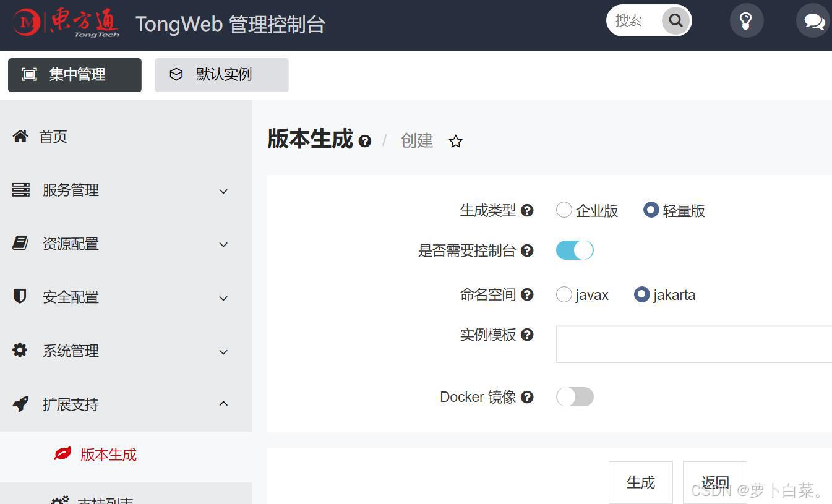This screenshot has width=832, height=504.
Task: Click the shield icon beside 安全配置
Action: (20, 296)
